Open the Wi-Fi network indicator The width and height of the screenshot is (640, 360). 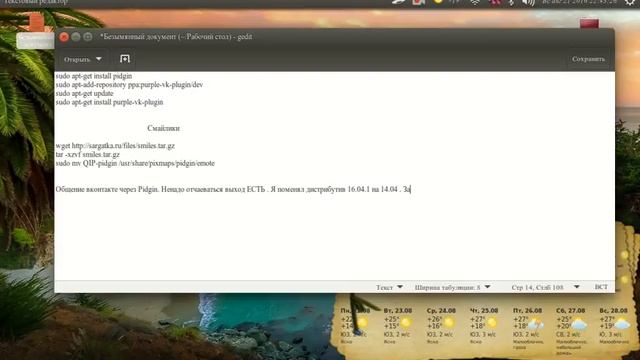[x=475, y=2]
